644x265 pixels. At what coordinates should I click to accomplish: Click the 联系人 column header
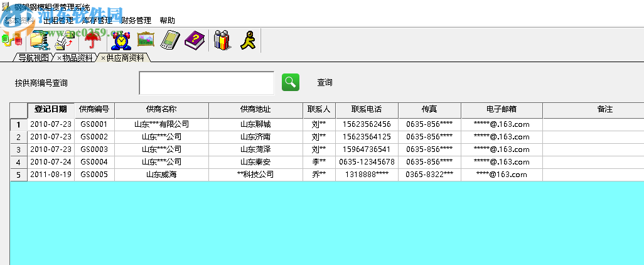tap(319, 109)
